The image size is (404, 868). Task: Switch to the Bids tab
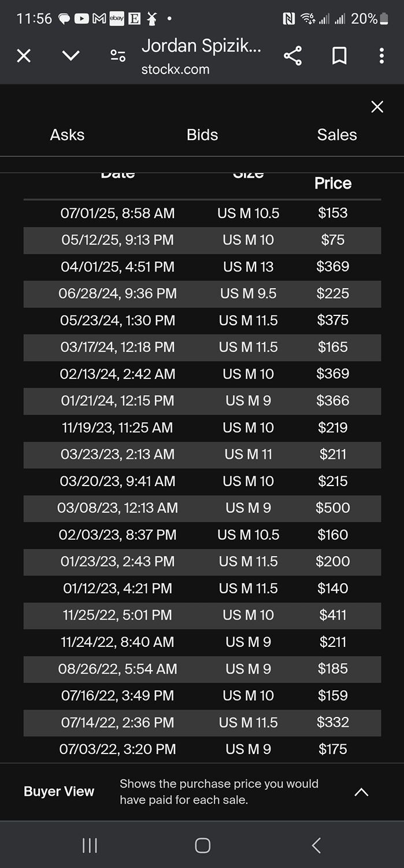tap(202, 135)
